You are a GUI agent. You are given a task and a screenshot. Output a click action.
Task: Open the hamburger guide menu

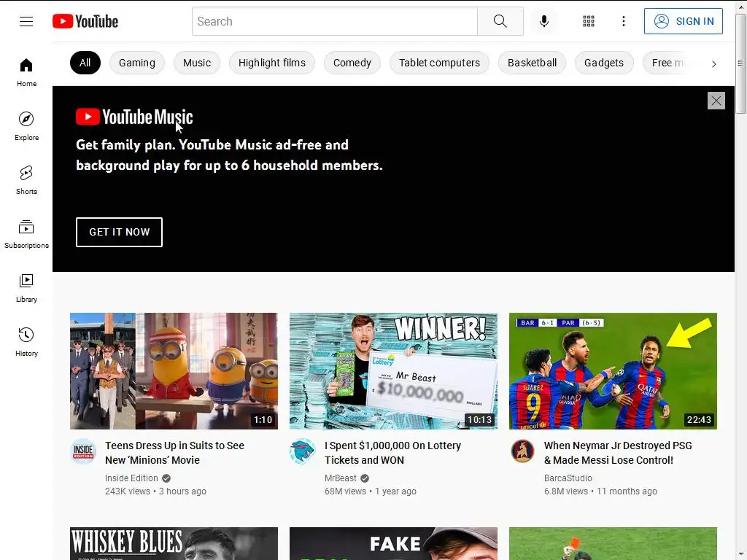(x=26, y=21)
